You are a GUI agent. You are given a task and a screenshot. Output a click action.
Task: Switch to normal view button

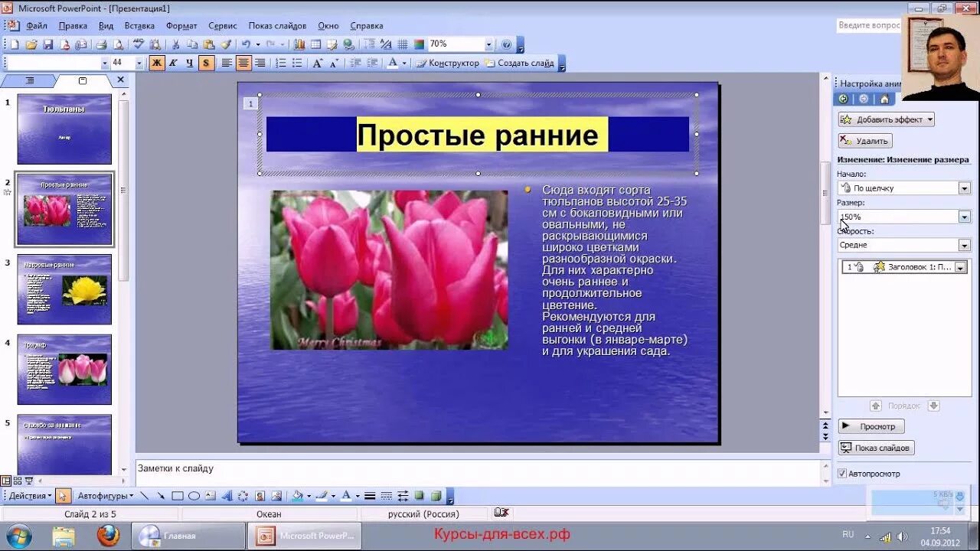6,481
